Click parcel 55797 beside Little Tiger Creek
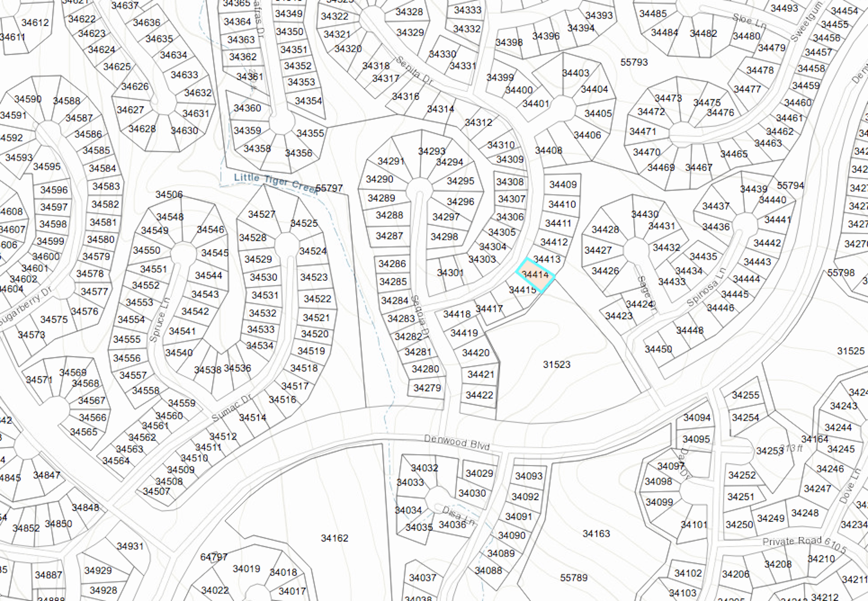868x601 pixels. [x=329, y=188]
